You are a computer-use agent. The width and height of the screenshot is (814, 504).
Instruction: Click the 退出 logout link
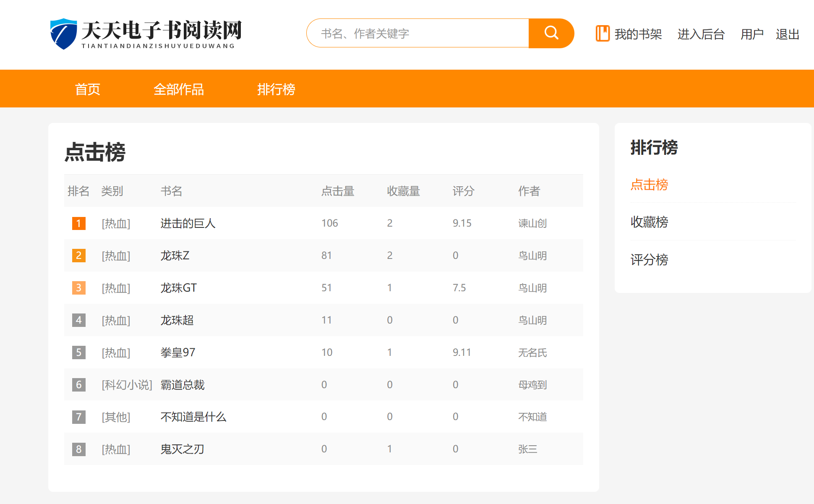(x=787, y=34)
